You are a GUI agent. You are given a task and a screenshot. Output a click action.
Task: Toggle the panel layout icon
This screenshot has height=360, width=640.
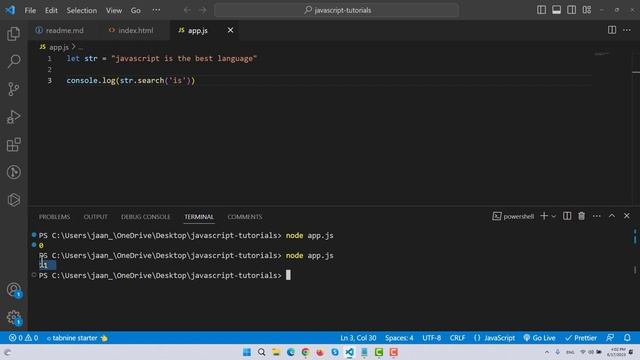tap(556, 10)
